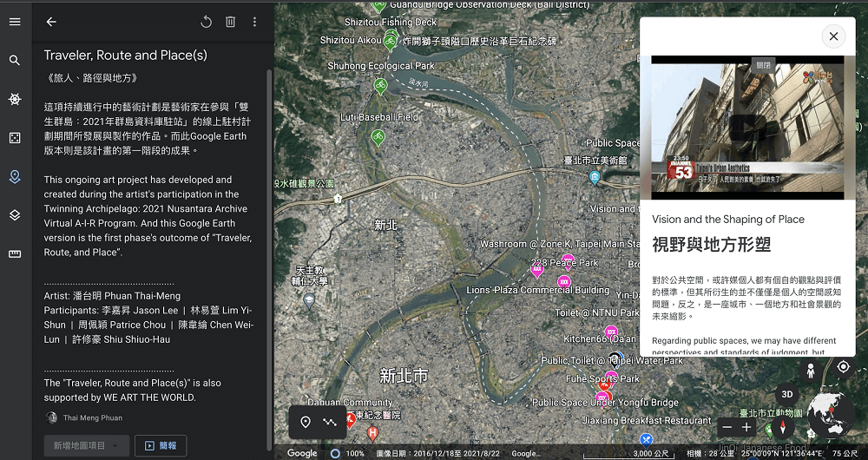Select the 臺北市立動物園 zoo label
The image size is (868, 460).
(771, 413)
